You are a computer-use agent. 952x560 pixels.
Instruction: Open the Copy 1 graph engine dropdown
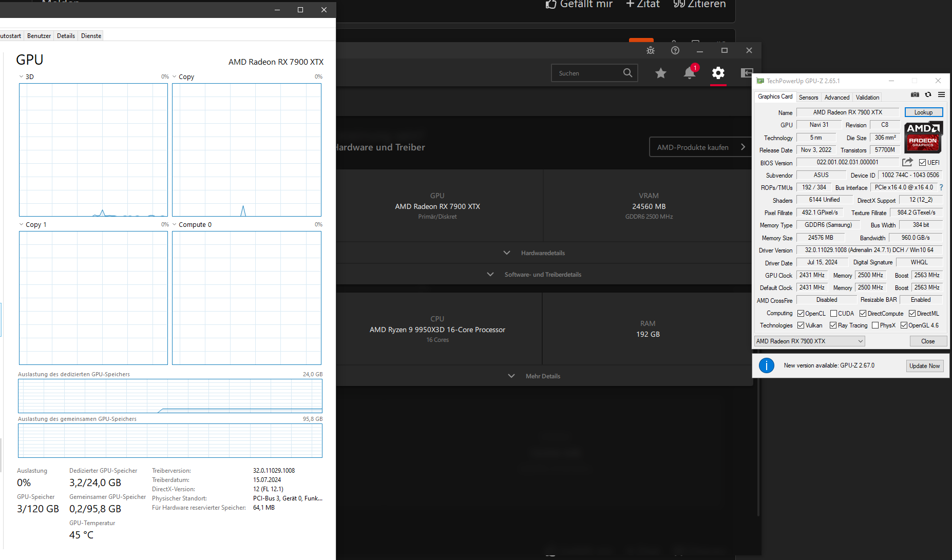pos(21,224)
